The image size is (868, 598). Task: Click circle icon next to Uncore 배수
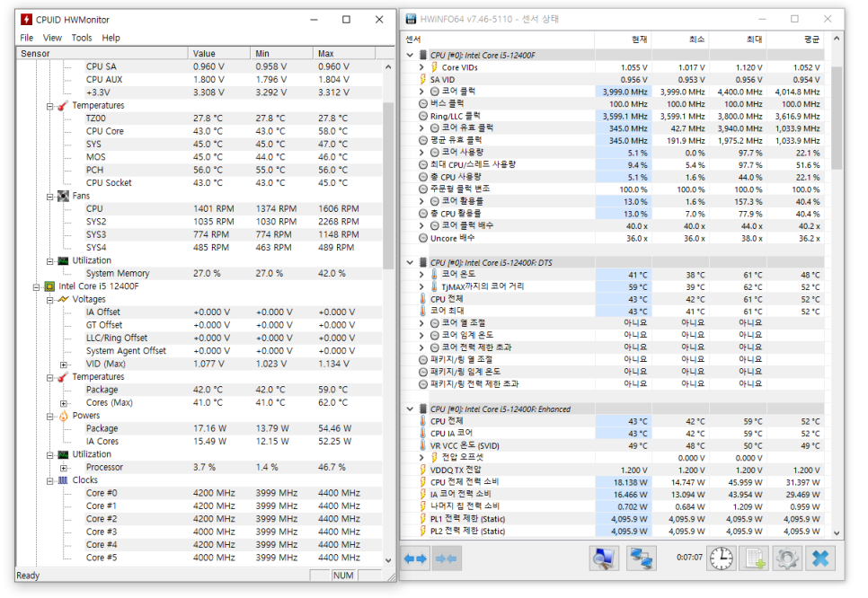(x=423, y=238)
